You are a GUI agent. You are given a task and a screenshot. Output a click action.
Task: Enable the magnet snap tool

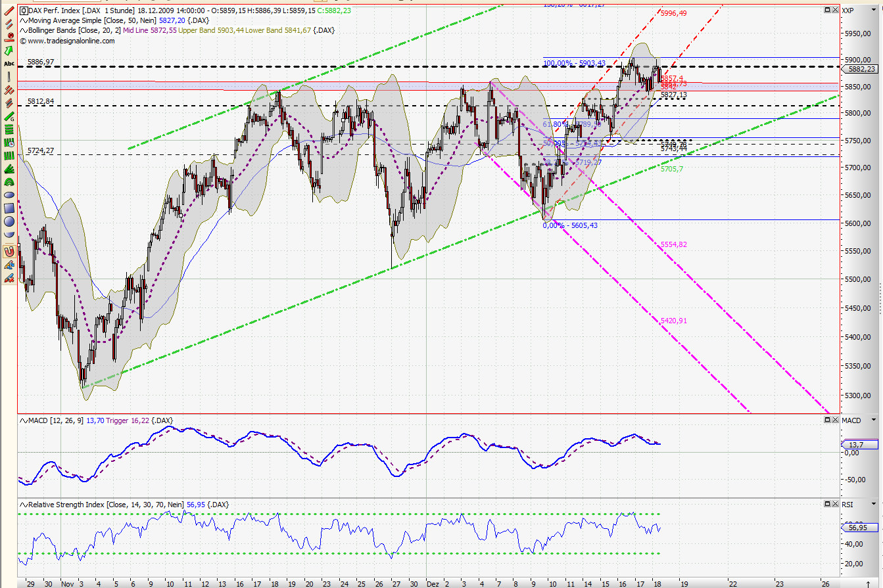(8, 250)
